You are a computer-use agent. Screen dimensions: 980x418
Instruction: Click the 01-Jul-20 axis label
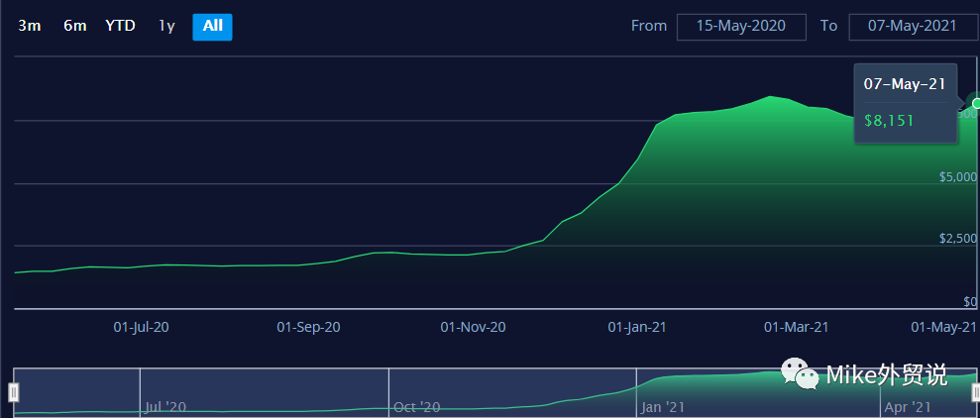tap(142, 327)
